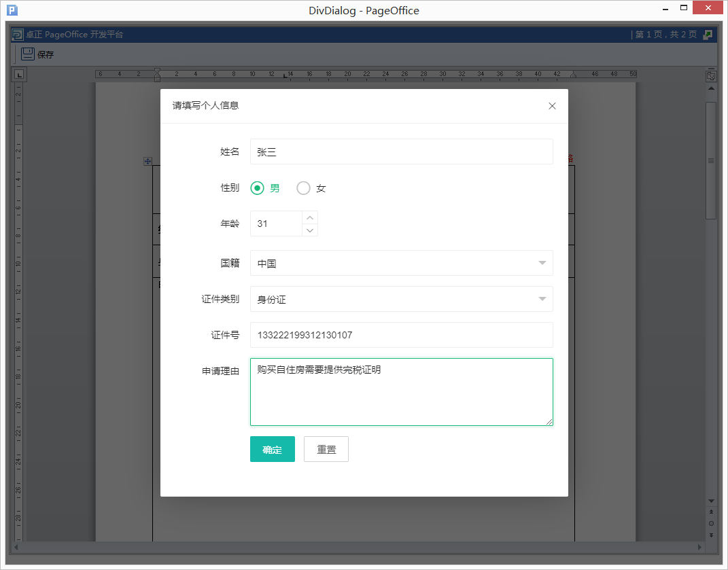The image size is (728, 570).
Task: Click the 确定 confirm button
Action: (x=273, y=449)
